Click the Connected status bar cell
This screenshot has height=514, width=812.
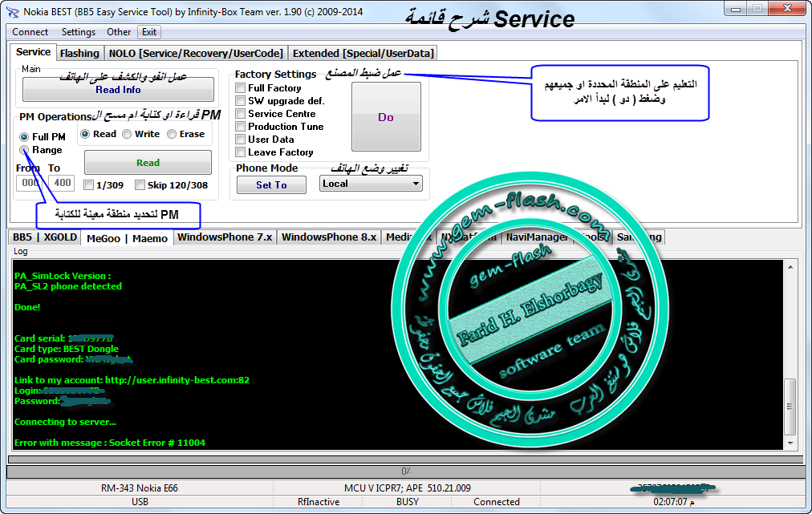[496, 502]
